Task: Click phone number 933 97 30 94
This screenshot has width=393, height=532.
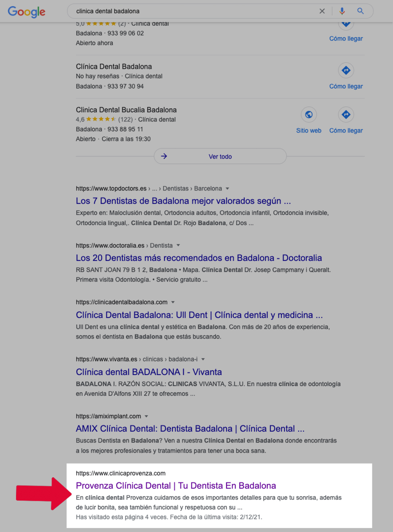Action: [125, 86]
